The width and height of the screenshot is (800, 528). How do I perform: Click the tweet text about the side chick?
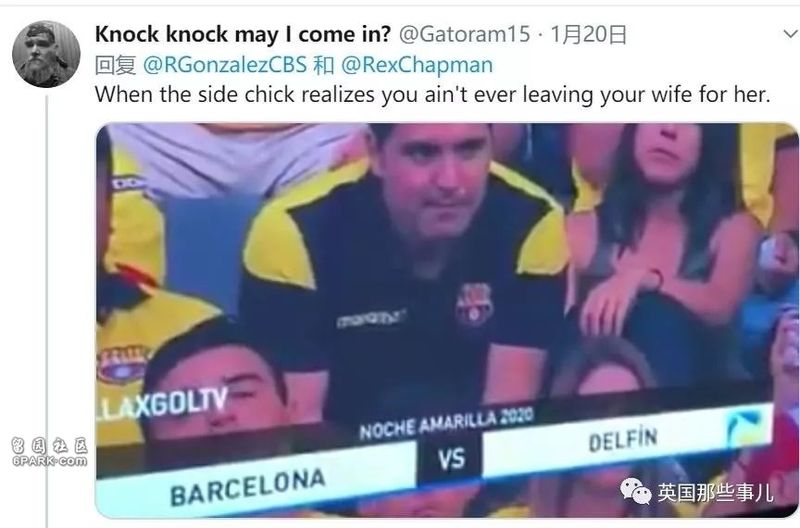pos(433,95)
